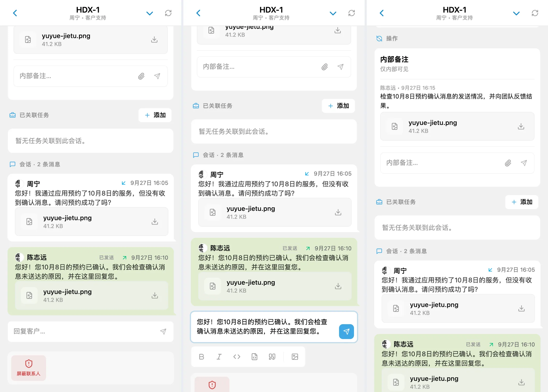Insert inline code formatting
This screenshot has width=548, height=392.
click(237, 357)
